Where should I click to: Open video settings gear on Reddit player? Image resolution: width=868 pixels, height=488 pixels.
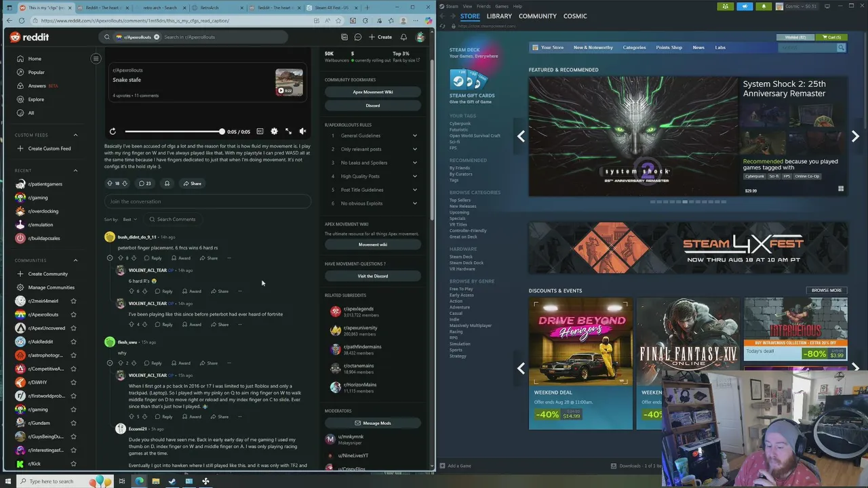point(274,131)
